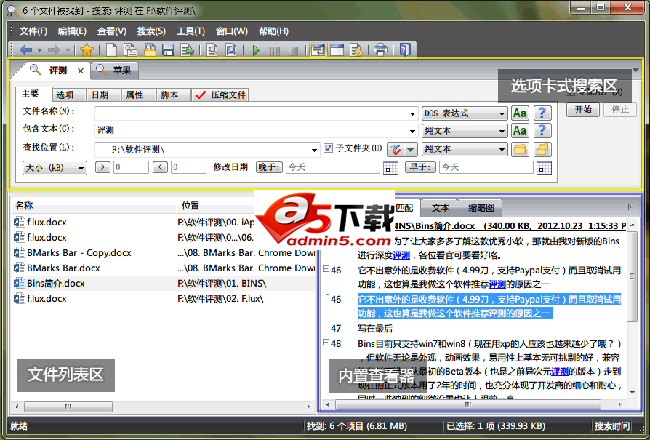Close the 评测 search tab with x

(81, 71)
